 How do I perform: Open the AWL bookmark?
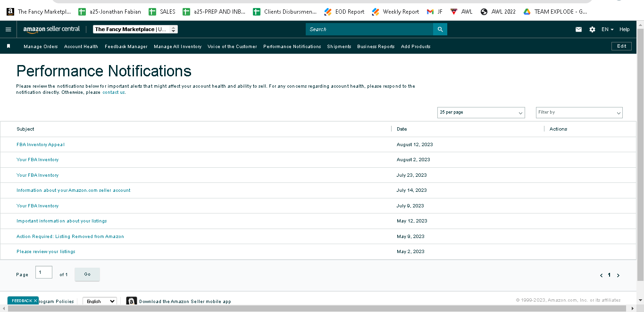(461, 12)
